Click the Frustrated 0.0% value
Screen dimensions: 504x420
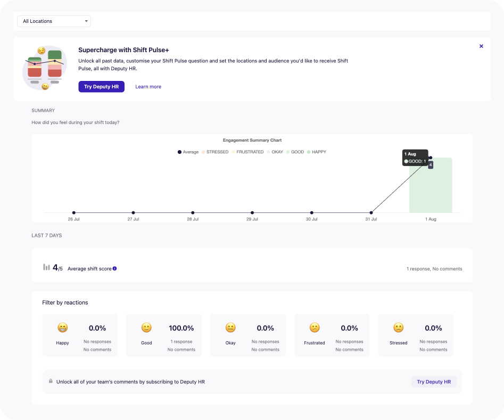click(x=349, y=328)
